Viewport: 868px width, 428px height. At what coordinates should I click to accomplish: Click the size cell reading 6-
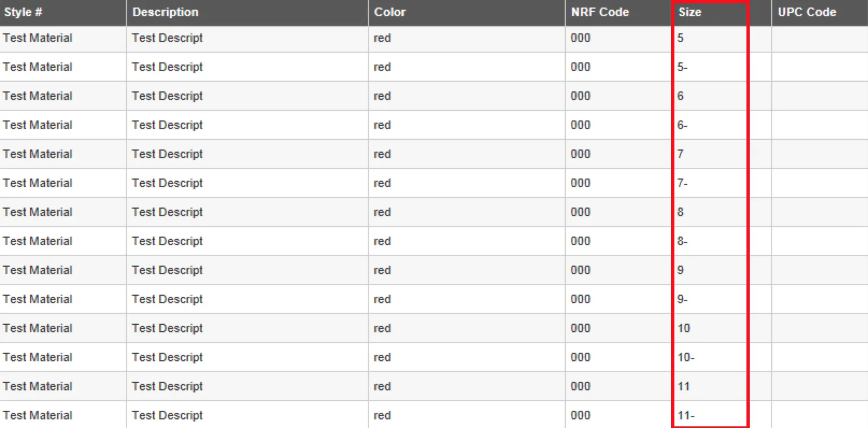click(682, 125)
